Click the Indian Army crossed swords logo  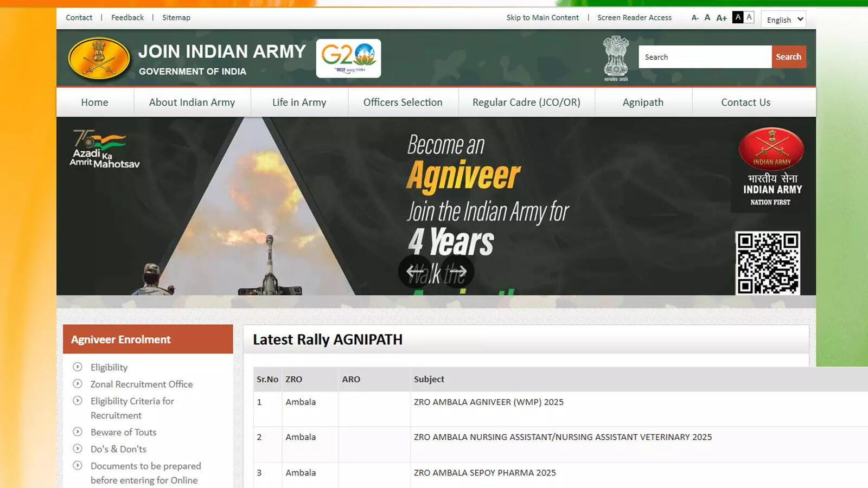point(99,59)
